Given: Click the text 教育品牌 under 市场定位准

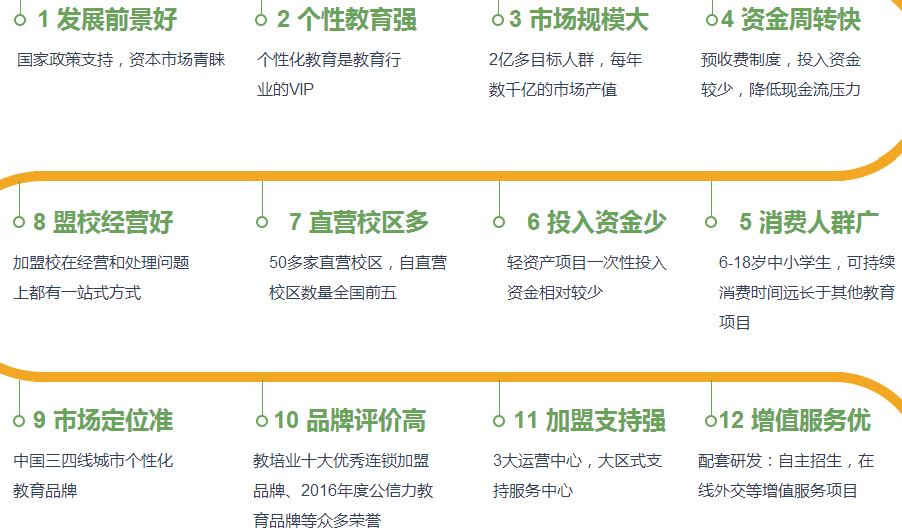Looking at the screenshot, I should [x=45, y=491].
